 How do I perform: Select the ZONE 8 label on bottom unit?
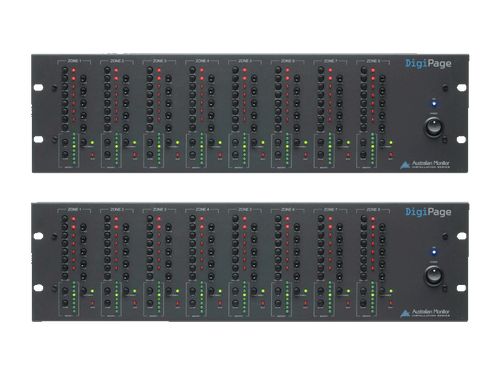(x=373, y=210)
